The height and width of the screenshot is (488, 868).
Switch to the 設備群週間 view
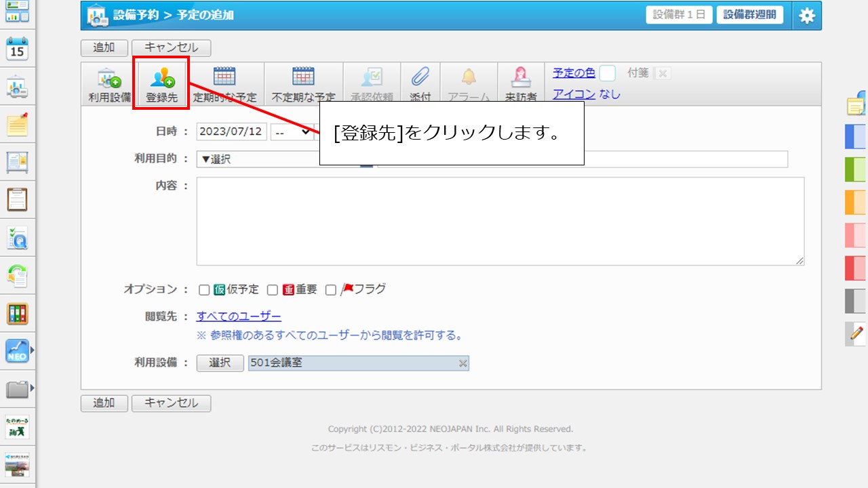pos(750,15)
